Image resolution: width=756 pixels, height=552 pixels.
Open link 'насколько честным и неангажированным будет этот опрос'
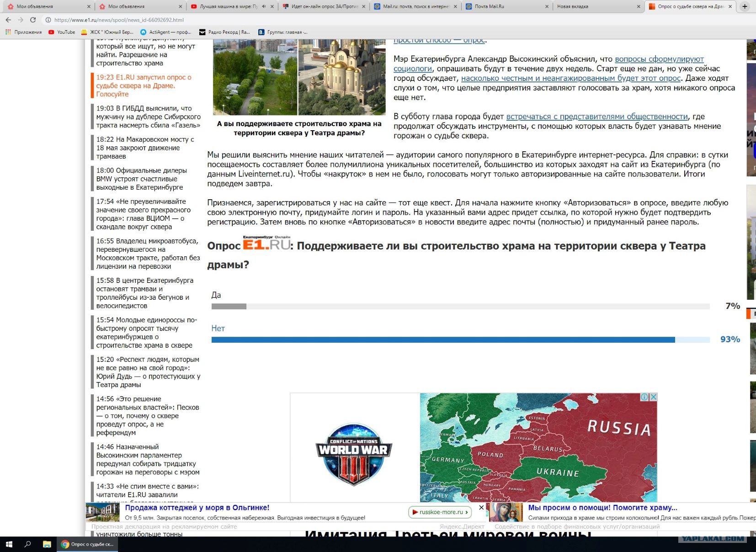click(571, 78)
